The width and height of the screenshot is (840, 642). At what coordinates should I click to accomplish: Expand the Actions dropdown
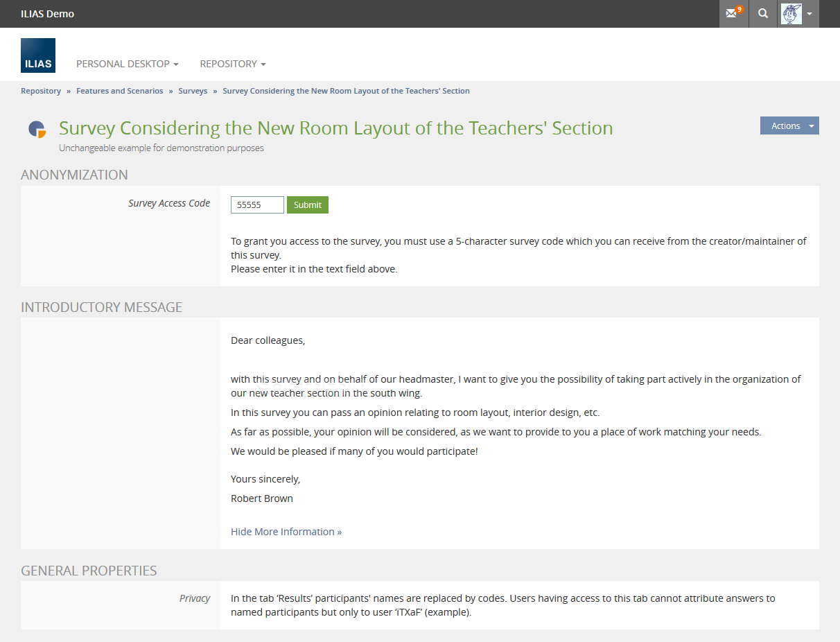(x=789, y=125)
